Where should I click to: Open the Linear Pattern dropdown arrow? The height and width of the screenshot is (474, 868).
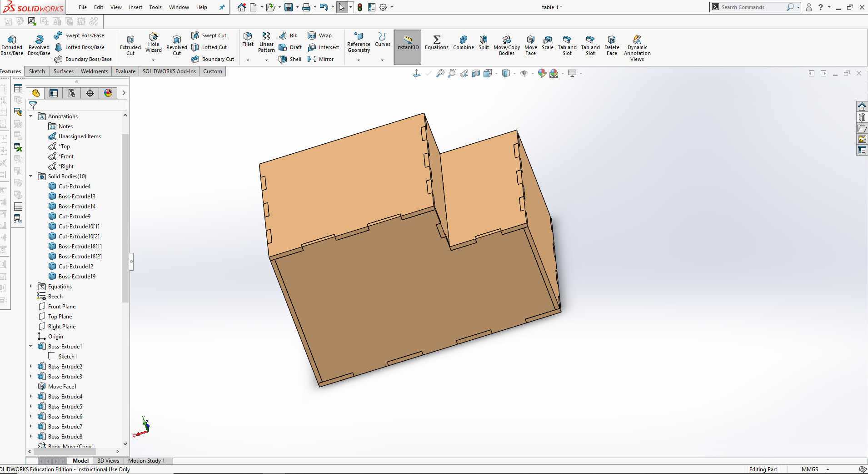[x=266, y=60]
